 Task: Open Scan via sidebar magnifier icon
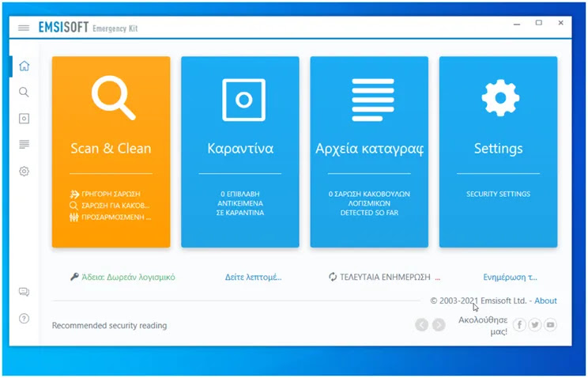point(24,92)
